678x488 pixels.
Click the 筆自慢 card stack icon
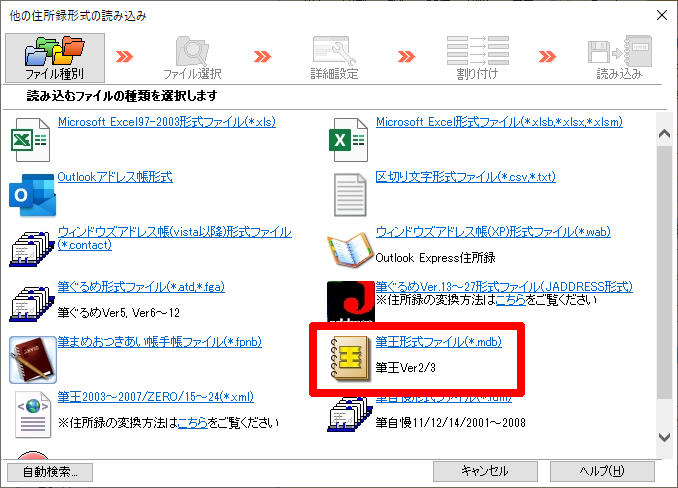click(x=350, y=414)
